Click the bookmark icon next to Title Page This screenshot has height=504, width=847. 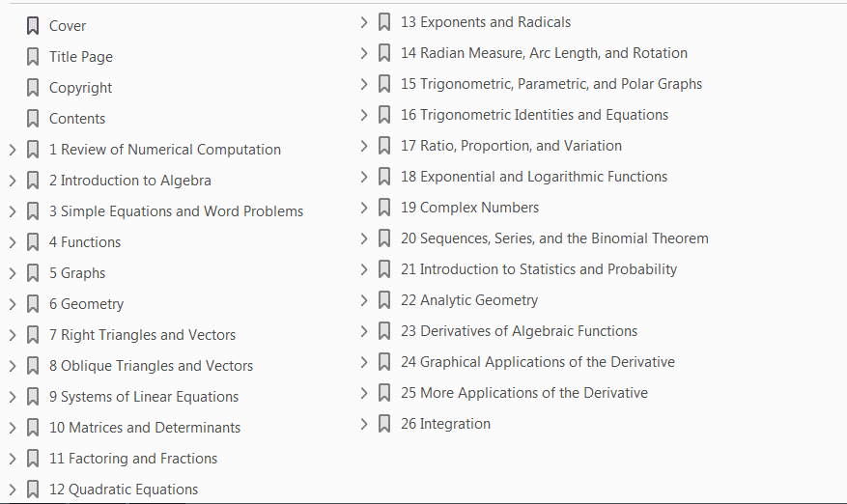pyautogui.click(x=33, y=56)
